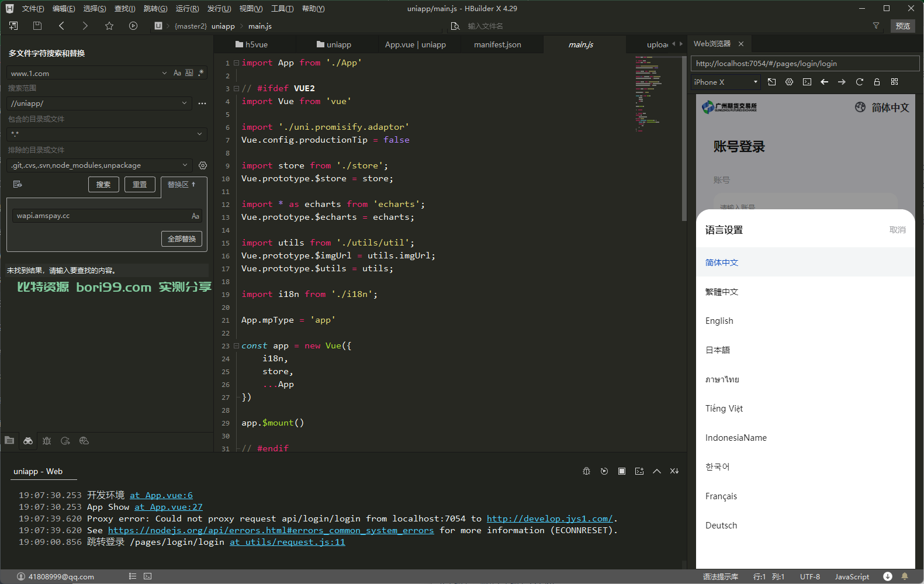The height and width of the screenshot is (584, 924).
Task: Open search history dropdown for www.1.com
Action: pyautogui.click(x=164, y=73)
